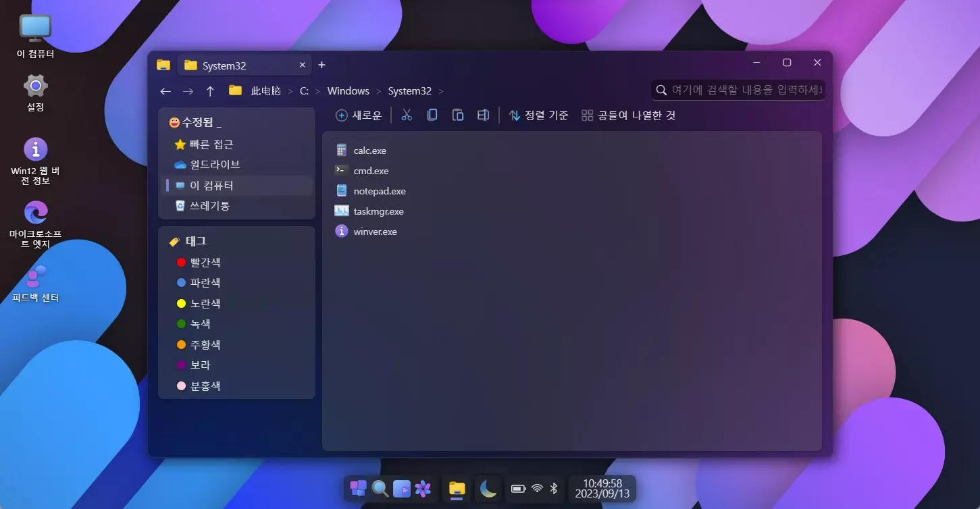Click the back arrow navigation button
The height and width of the screenshot is (509, 980).
[165, 91]
